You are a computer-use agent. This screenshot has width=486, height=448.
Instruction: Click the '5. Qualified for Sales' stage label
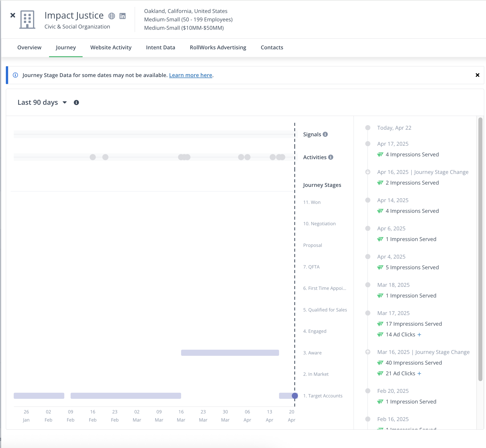[325, 310]
